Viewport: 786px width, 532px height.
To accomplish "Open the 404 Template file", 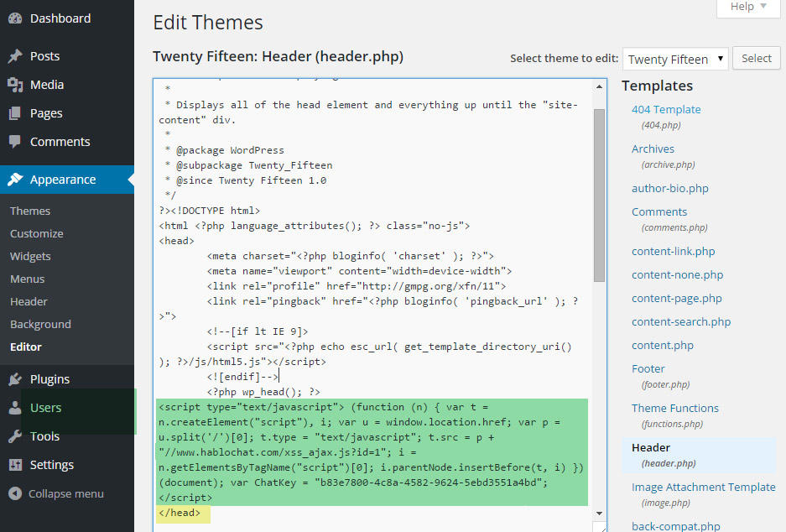I will click(666, 109).
